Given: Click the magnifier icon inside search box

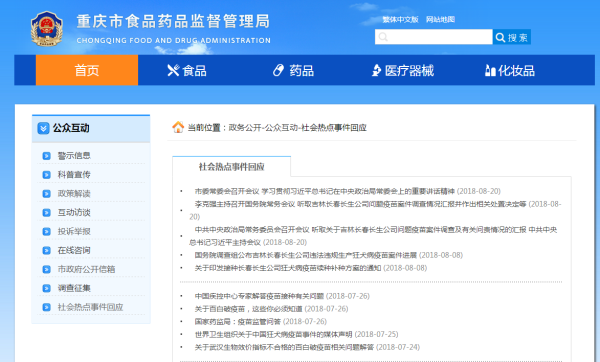Looking at the screenshot, I should coord(383,37).
